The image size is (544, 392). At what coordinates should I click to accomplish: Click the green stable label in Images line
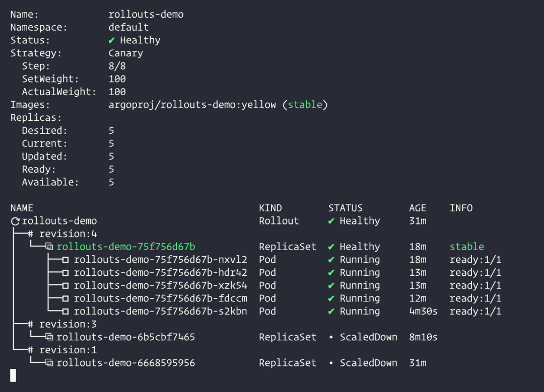(x=305, y=105)
